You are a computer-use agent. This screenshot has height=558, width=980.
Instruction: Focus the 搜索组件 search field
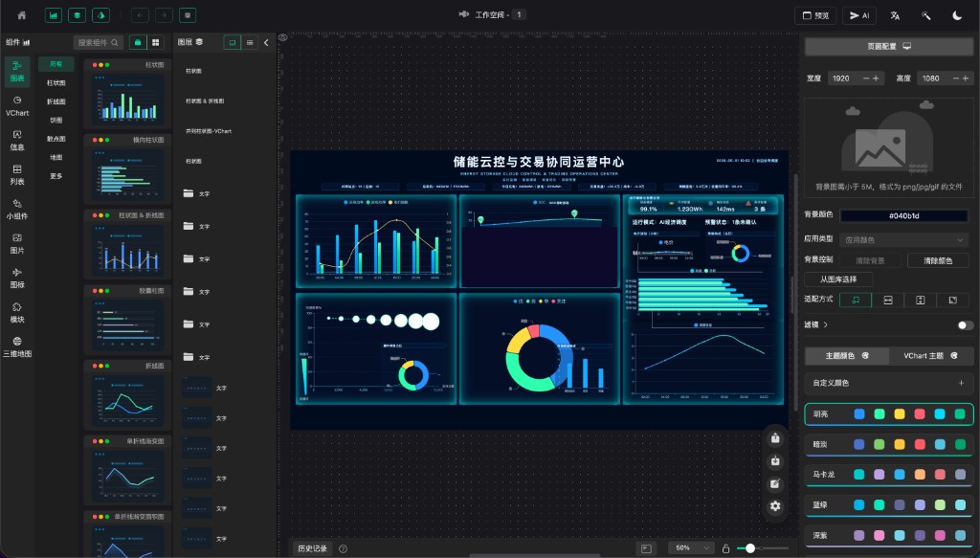[x=99, y=42]
